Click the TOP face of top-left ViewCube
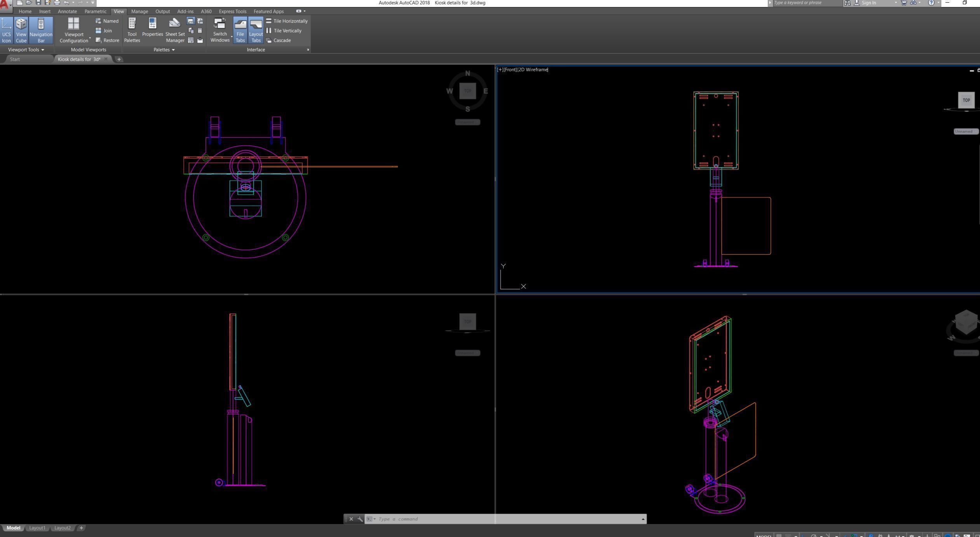The height and width of the screenshot is (537, 980). [x=467, y=91]
